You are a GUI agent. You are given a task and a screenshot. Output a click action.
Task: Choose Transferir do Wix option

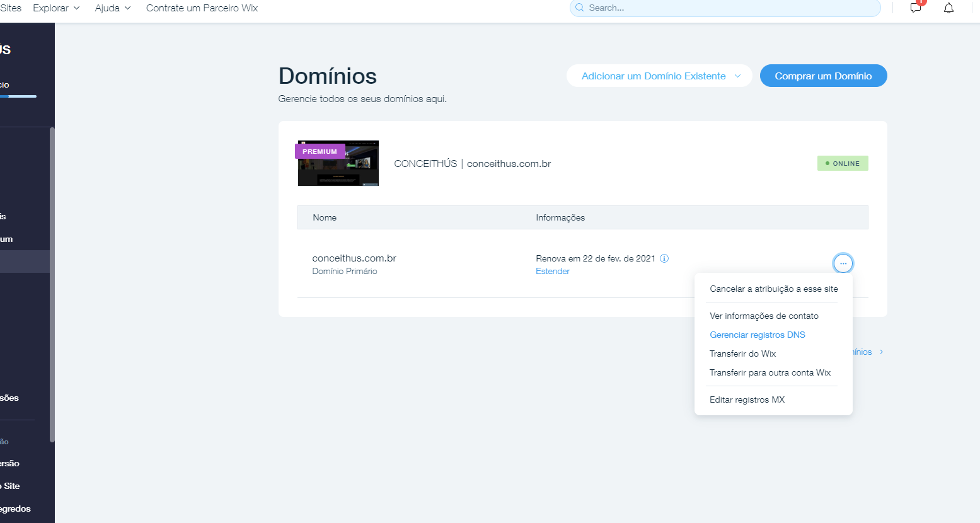(742, 353)
